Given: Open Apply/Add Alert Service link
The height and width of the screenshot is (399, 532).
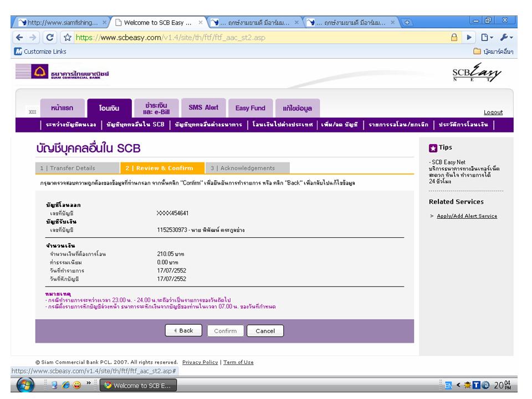Looking at the screenshot, I should point(467,216).
